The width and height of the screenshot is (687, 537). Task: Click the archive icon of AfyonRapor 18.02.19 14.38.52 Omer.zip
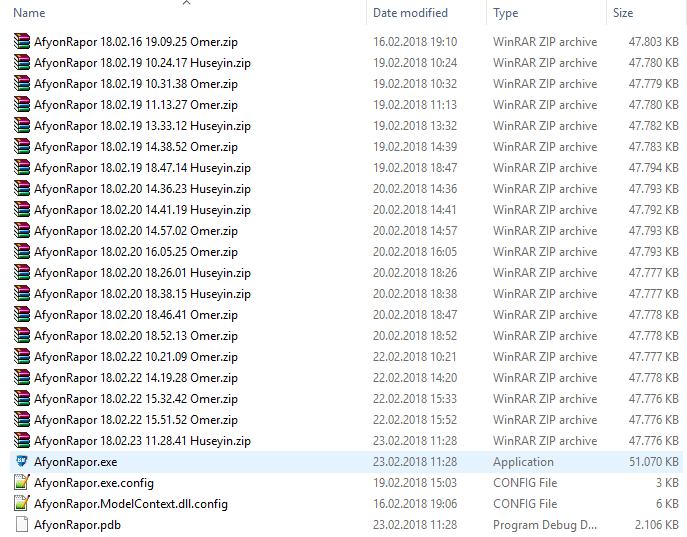tap(21, 146)
